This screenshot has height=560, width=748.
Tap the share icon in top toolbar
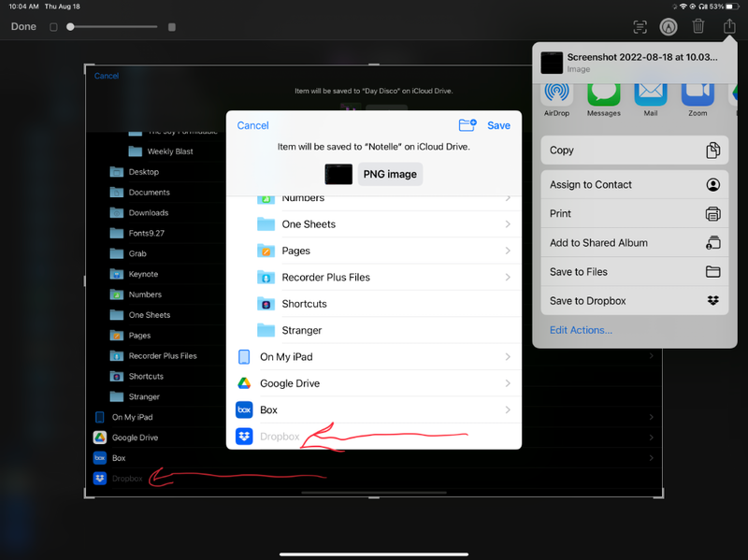click(729, 26)
